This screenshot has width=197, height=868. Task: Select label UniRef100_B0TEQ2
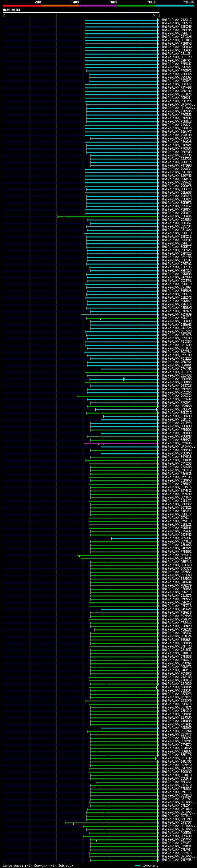coord(177,758)
